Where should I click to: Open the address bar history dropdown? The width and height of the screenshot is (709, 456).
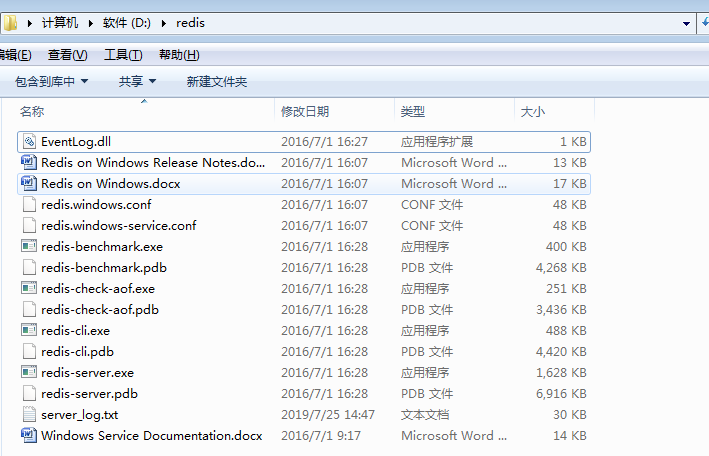(686, 23)
